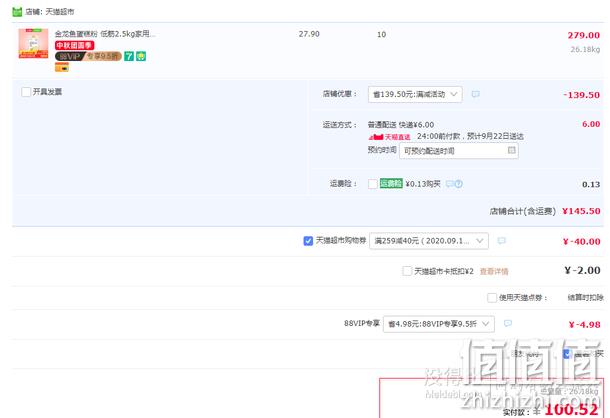This screenshot has height=418, width=610.
Task: Click the Tmall cat shop icon
Action: click(x=17, y=12)
